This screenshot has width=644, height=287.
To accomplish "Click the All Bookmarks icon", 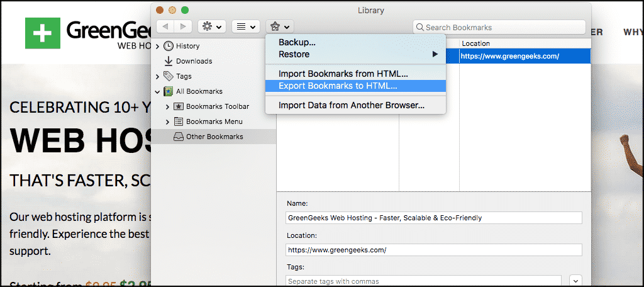I will 169,91.
